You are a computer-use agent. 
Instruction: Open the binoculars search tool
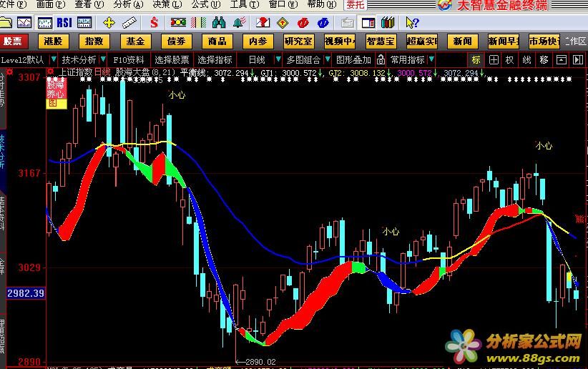[x=218, y=23]
